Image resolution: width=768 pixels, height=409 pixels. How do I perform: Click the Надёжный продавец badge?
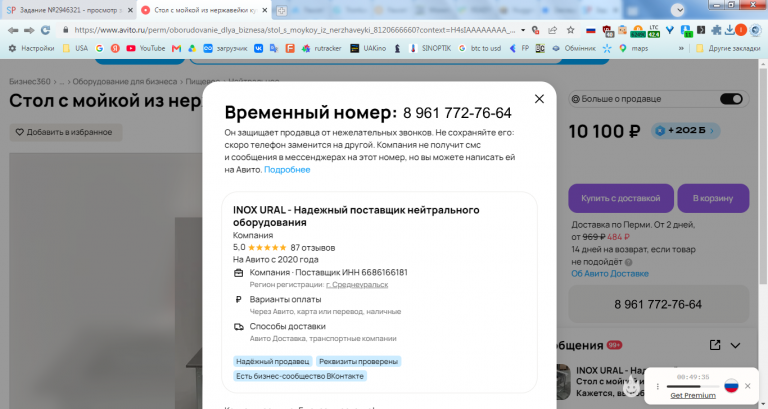273,361
